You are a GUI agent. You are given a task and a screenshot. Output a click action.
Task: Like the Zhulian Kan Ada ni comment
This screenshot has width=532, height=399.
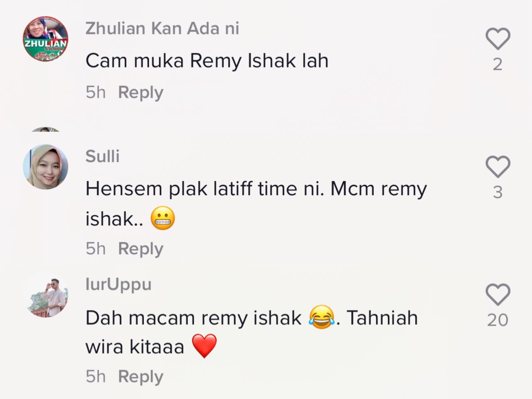pos(498,39)
